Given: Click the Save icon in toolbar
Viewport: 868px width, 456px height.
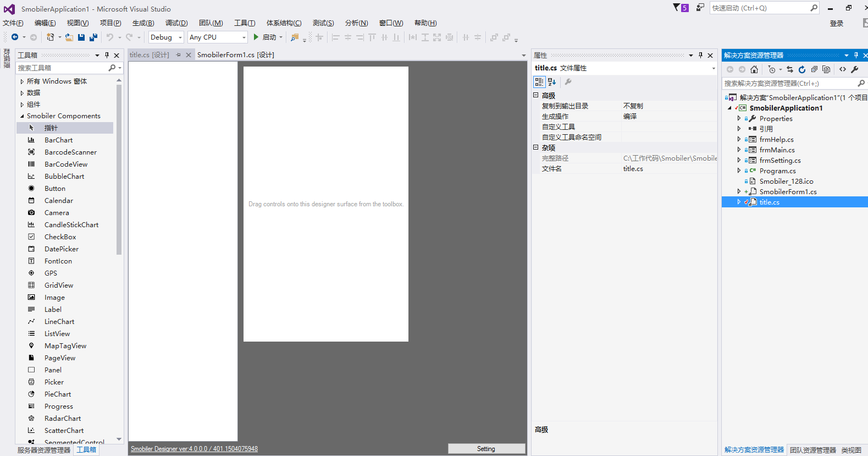Looking at the screenshot, I should [x=81, y=37].
